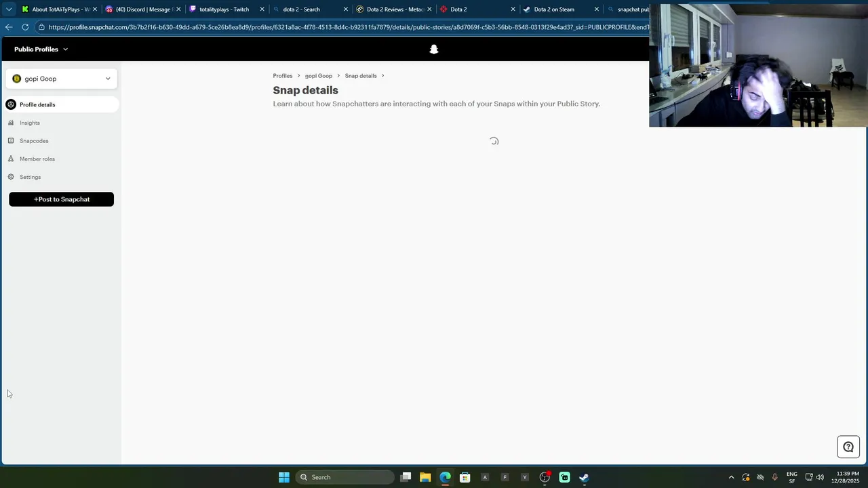Open Steam from the taskbar
Viewport: 868px width, 488px height.
584,477
